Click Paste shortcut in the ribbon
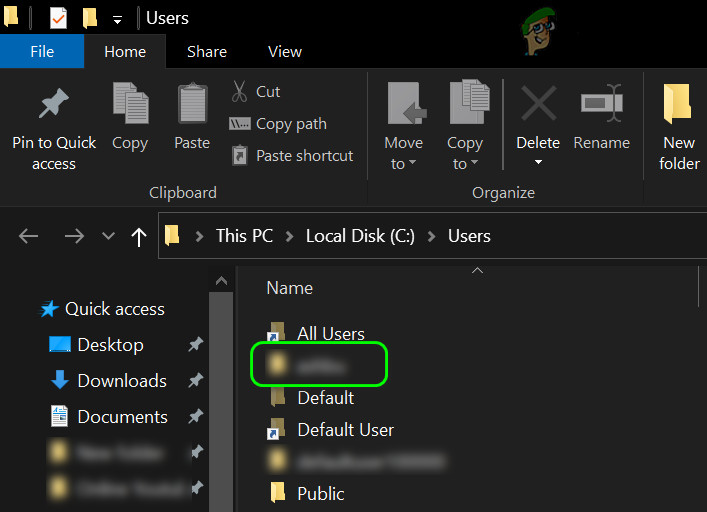 click(292, 156)
